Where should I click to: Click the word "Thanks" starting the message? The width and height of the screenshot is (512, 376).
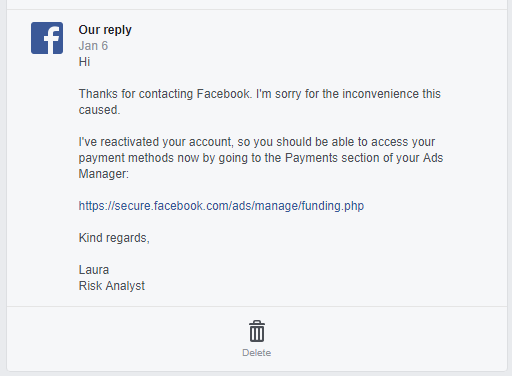coord(98,94)
